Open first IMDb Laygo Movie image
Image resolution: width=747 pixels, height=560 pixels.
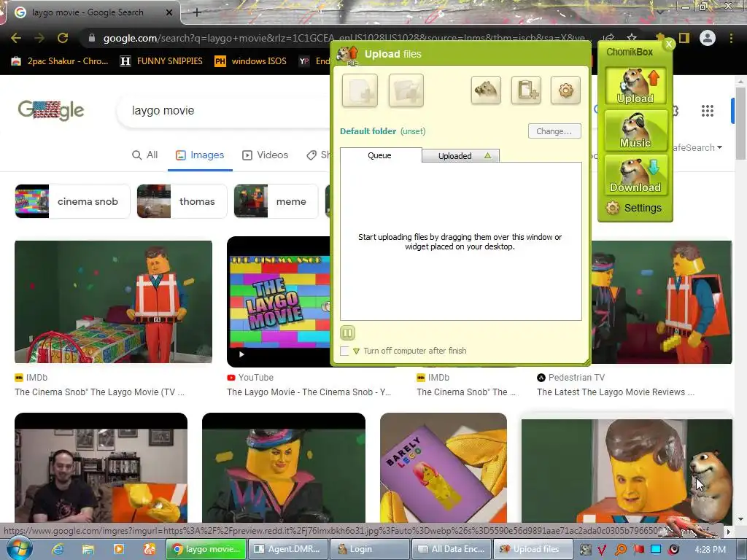[113, 302]
